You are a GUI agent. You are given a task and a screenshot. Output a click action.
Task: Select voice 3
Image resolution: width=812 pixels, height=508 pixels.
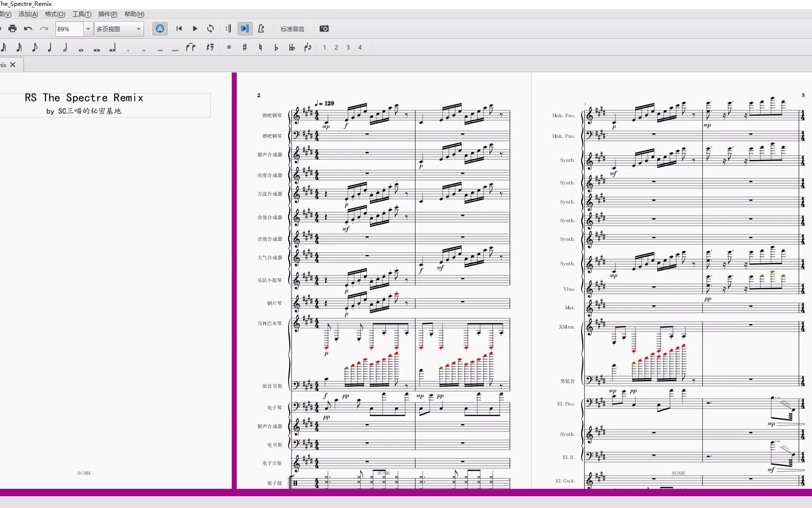[x=348, y=48]
